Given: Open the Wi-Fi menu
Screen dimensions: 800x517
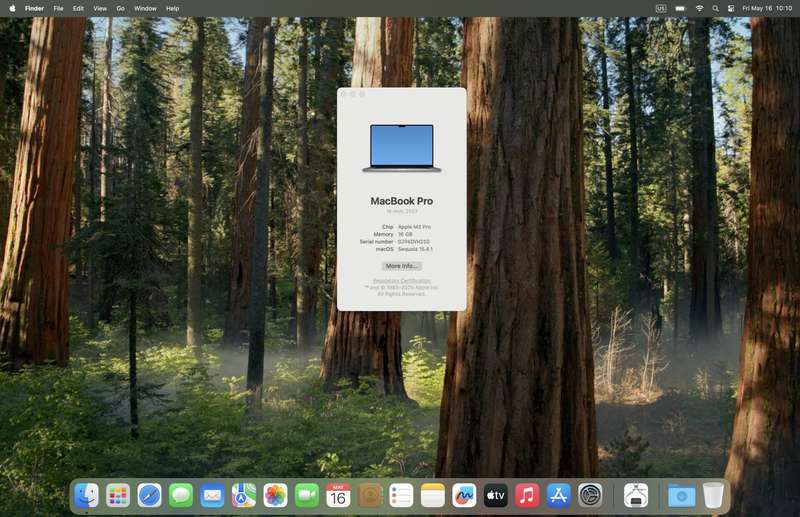Looking at the screenshot, I should [699, 8].
